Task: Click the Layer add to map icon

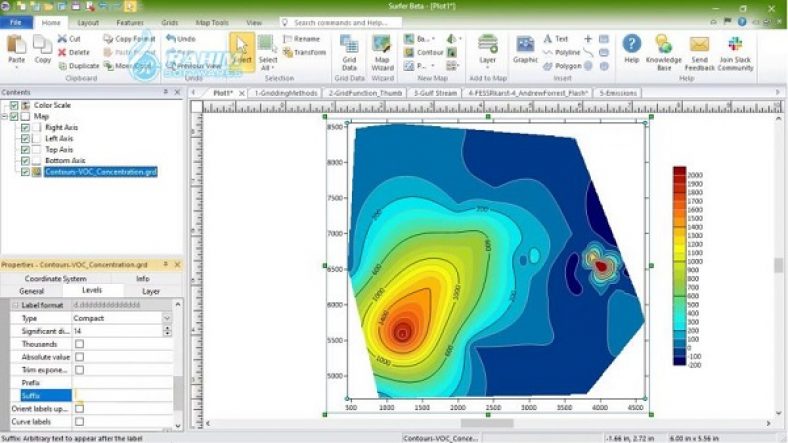Action: (x=487, y=44)
